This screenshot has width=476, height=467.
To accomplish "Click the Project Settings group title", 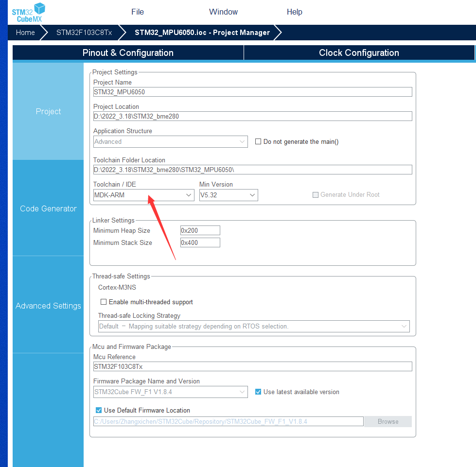I will click(115, 72).
